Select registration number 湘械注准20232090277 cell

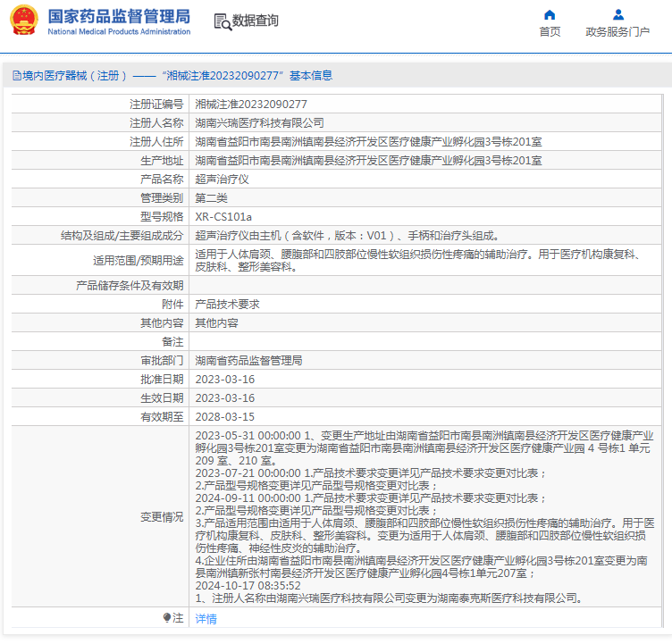pyautogui.click(x=251, y=105)
